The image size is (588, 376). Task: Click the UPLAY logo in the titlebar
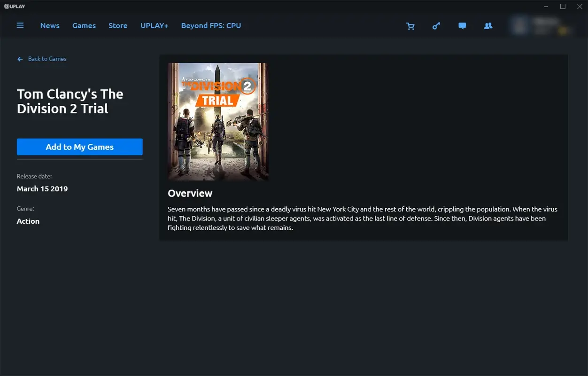[x=14, y=6]
